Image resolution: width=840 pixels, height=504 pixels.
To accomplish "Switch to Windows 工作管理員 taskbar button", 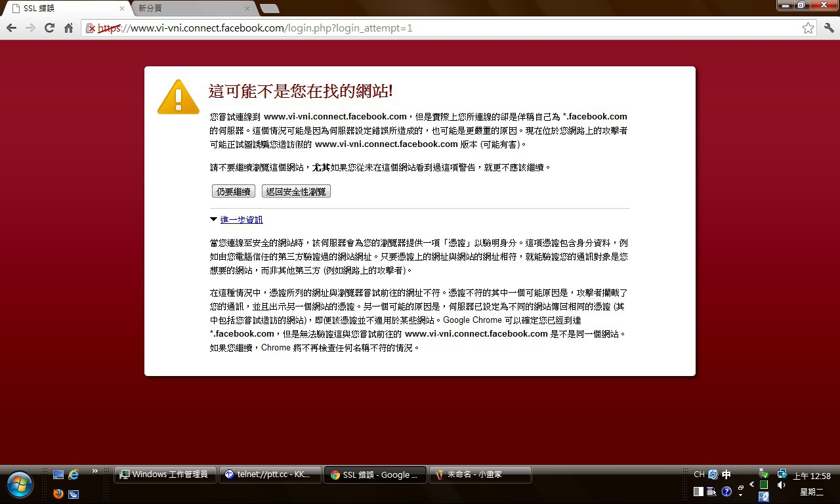I will click(165, 474).
